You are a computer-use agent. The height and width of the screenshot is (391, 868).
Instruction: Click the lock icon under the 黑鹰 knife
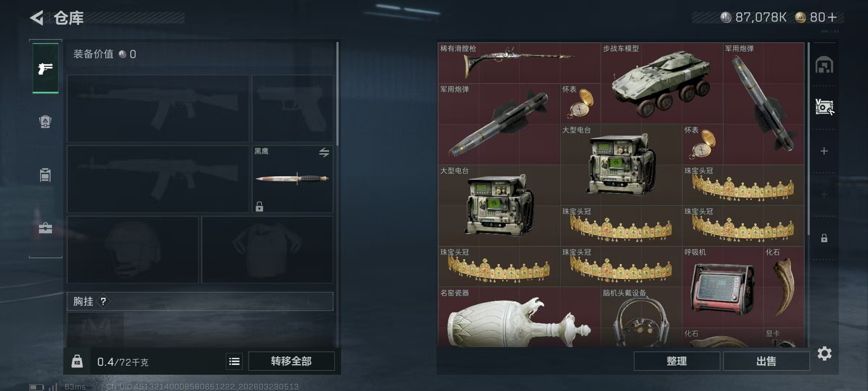click(x=259, y=206)
